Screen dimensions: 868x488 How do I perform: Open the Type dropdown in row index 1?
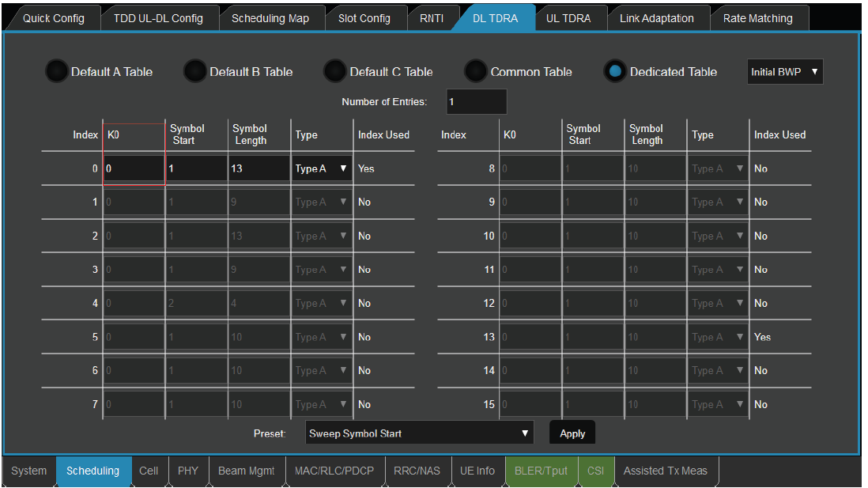[321, 202]
